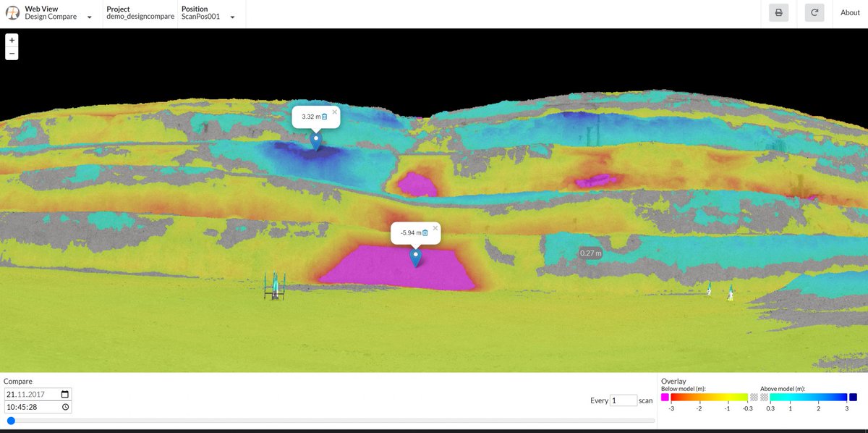Image resolution: width=868 pixels, height=433 pixels.
Task: Delete the 3.32 m measurement via trash icon
Action: (x=324, y=117)
